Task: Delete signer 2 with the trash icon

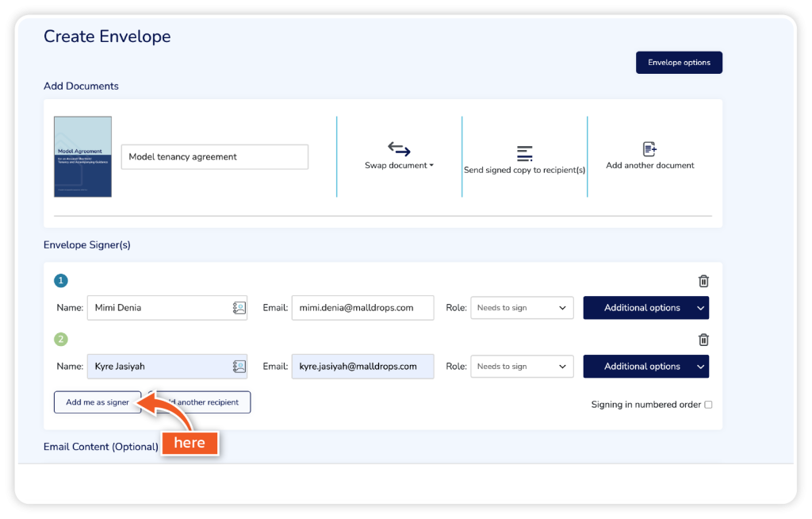Action: [x=703, y=340]
